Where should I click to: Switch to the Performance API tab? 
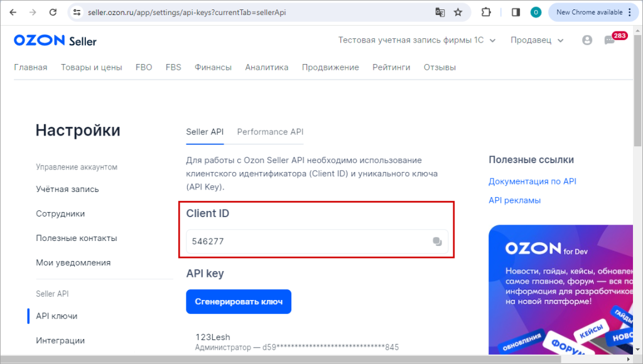[270, 132]
